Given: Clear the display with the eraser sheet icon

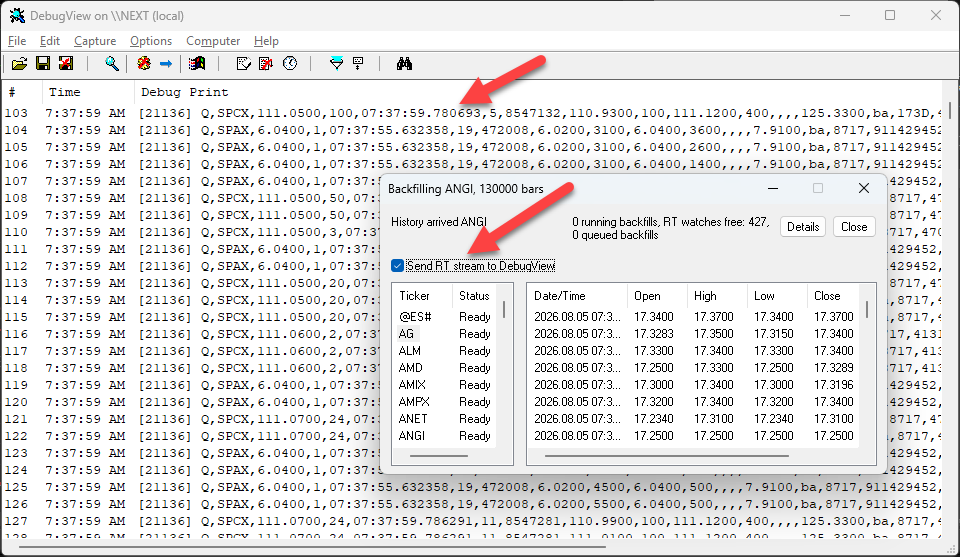Looking at the screenshot, I should (x=244, y=64).
